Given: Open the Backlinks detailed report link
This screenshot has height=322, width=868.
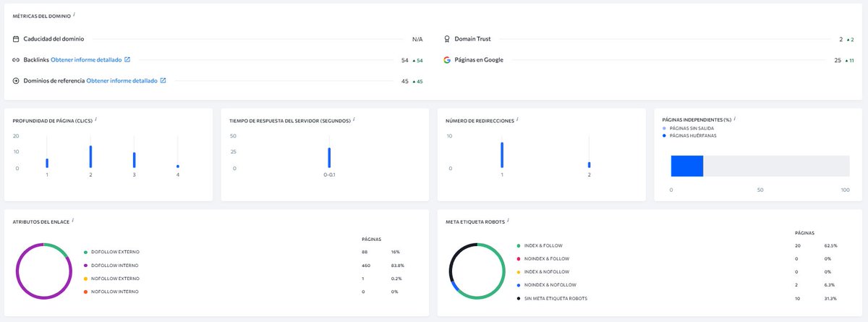Looking at the screenshot, I should pos(86,59).
